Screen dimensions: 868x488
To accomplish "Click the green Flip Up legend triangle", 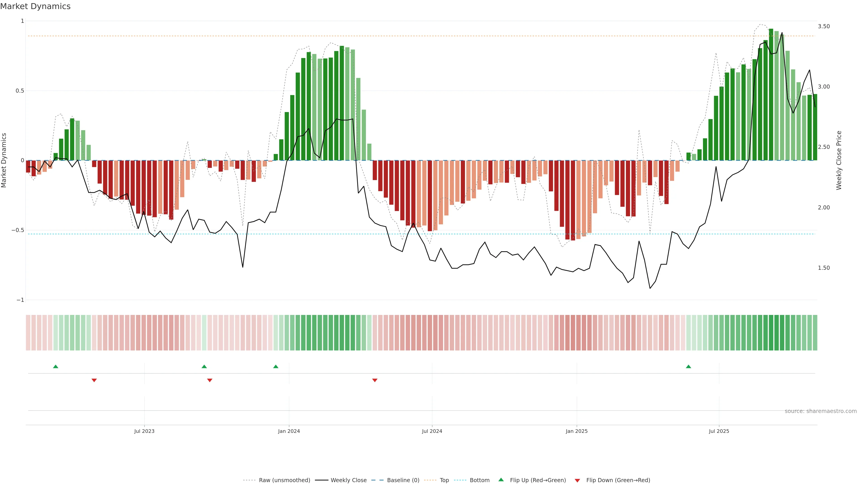I will click(x=501, y=480).
